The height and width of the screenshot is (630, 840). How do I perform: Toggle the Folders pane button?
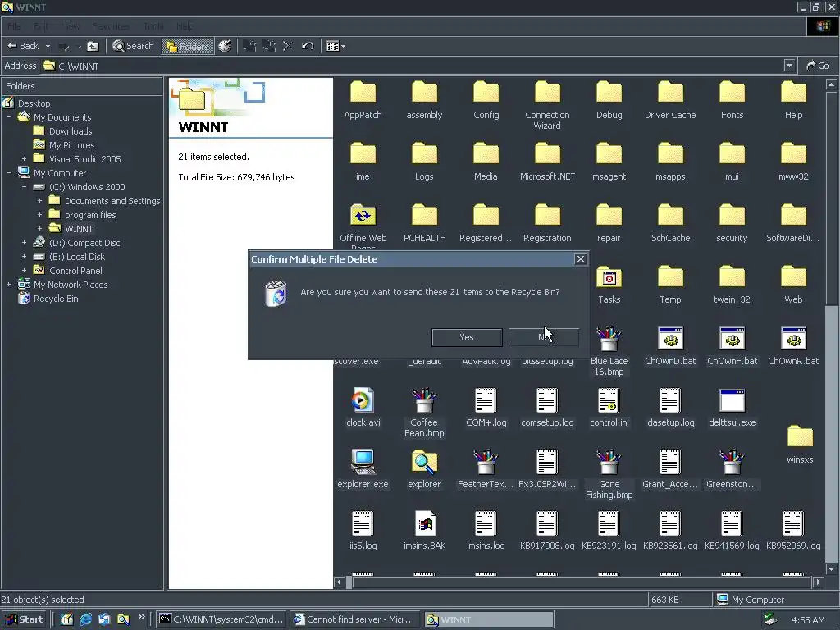[187, 46]
